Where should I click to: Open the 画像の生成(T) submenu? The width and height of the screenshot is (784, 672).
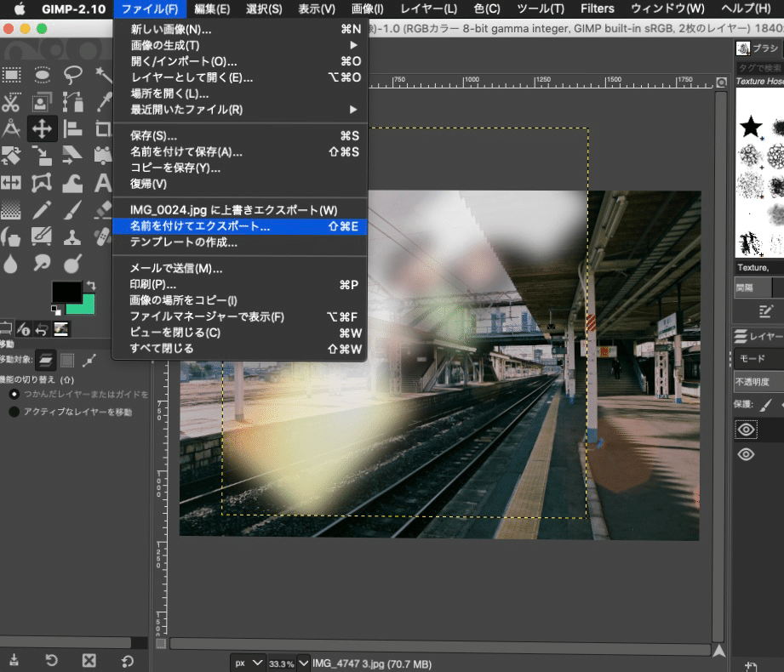(x=241, y=45)
